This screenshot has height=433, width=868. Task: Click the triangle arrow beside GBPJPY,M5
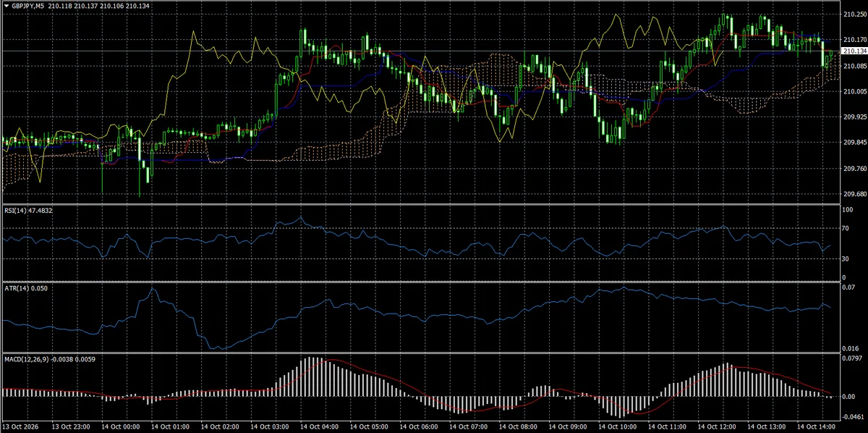point(5,6)
